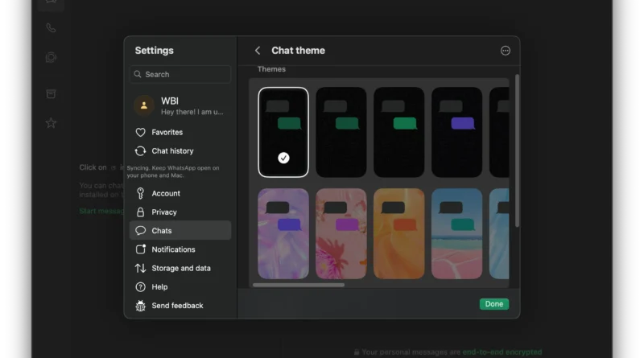
Task: Open the Status updates icon in sidebar
Action: pyautogui.click(x=51, y=57)
